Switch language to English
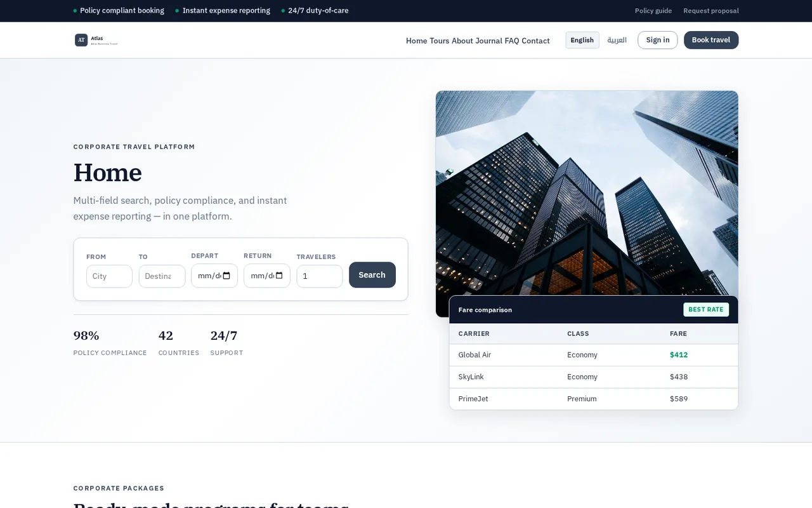The height and width of the screenshot is (508, 812). [582, 40]
